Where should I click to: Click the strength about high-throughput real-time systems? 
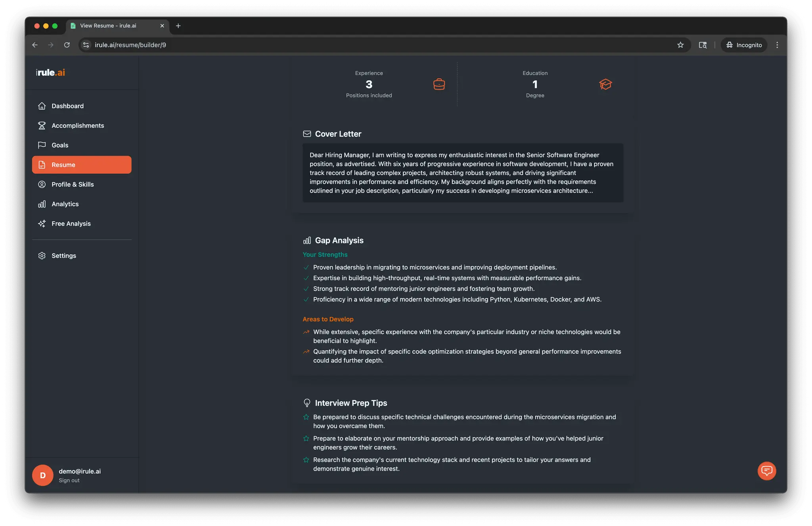447,278
